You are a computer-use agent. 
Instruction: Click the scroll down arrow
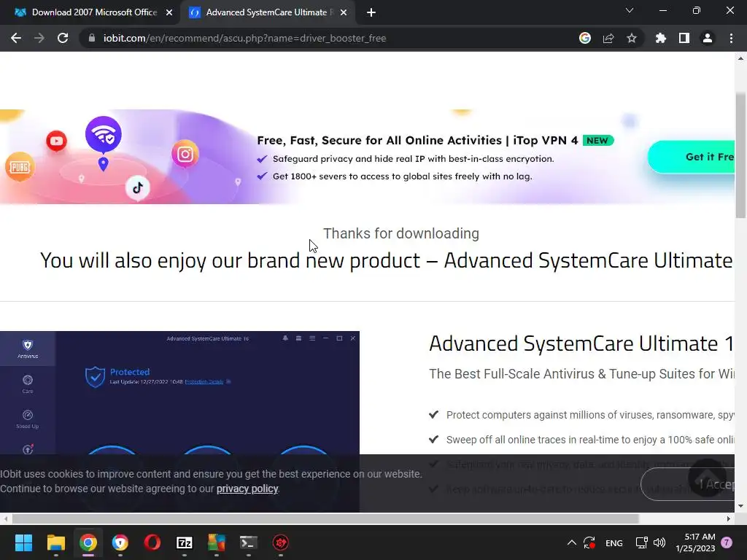[x=740, y=506]
